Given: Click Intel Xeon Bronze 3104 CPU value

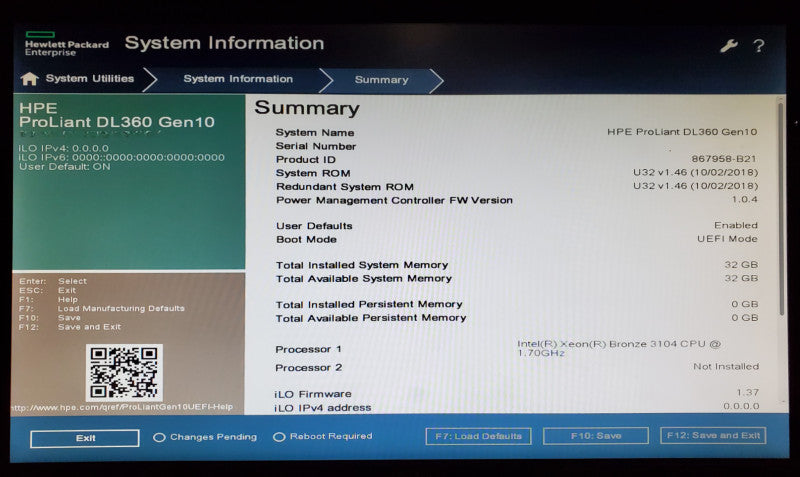Looking at the screenshot, I should 618,348.
